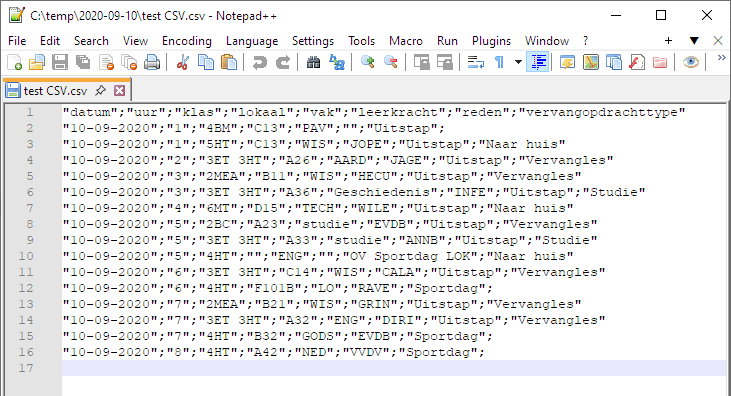Viewport: 731px width, 396px height.
Task: Open the Replace dialog icon
Action: tap(337, 62)
